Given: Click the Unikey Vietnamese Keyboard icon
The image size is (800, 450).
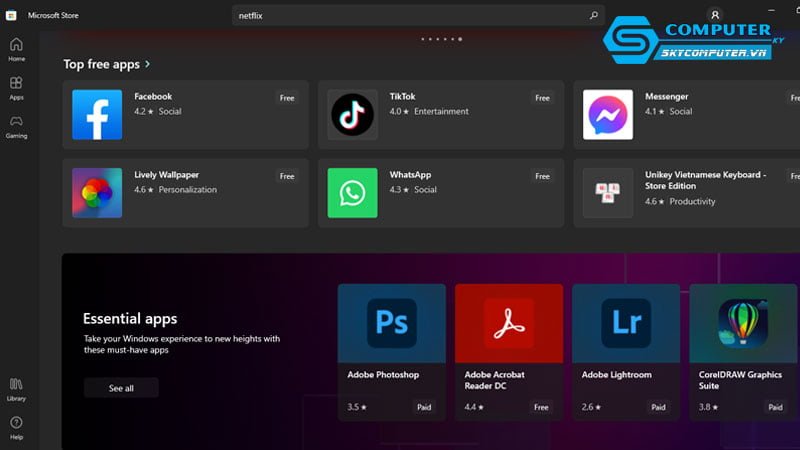Looking at the screenshot, I should [x=608, y=193].
